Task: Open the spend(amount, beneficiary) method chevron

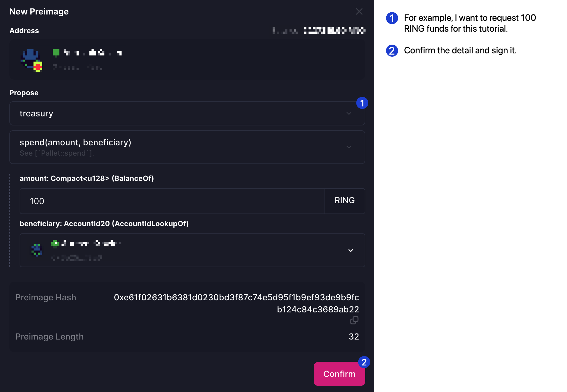Action: pos(349,147)
